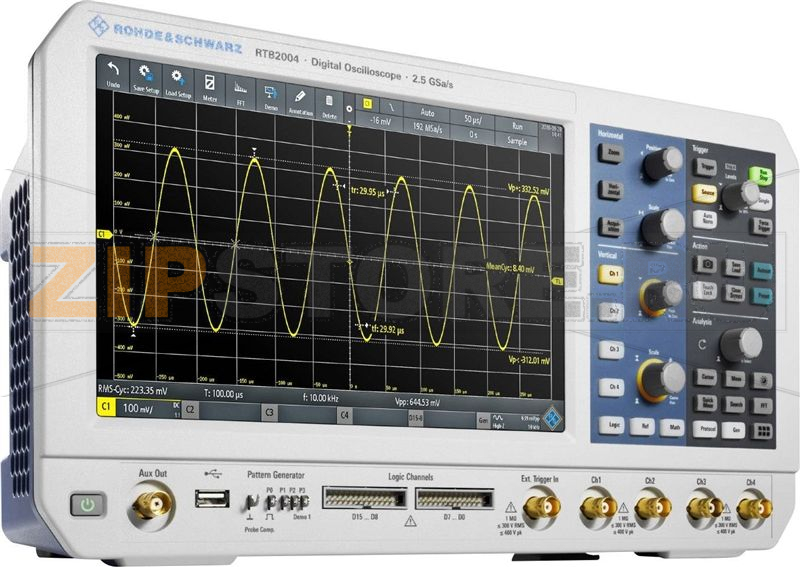Select the C1 channel label on screen
The width and height of the screenshot is (800, 567).
106,407
